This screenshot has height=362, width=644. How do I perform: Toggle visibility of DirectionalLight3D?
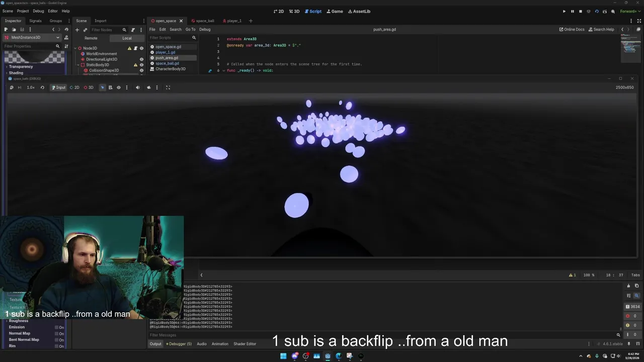(x=141, y=59)
